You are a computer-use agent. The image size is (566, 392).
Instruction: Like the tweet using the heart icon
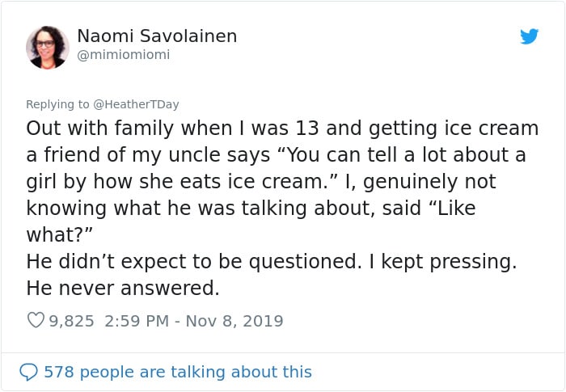(x=36, y=320)
